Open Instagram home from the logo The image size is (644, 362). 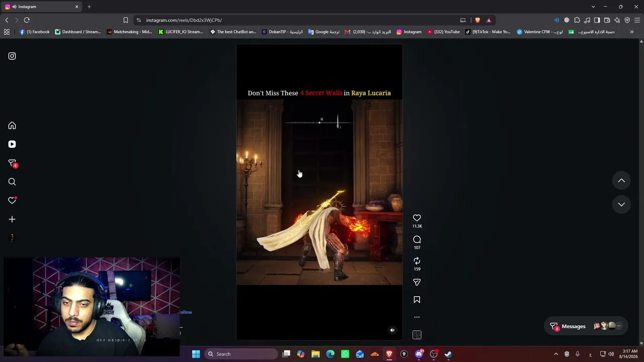coord(12,56)
